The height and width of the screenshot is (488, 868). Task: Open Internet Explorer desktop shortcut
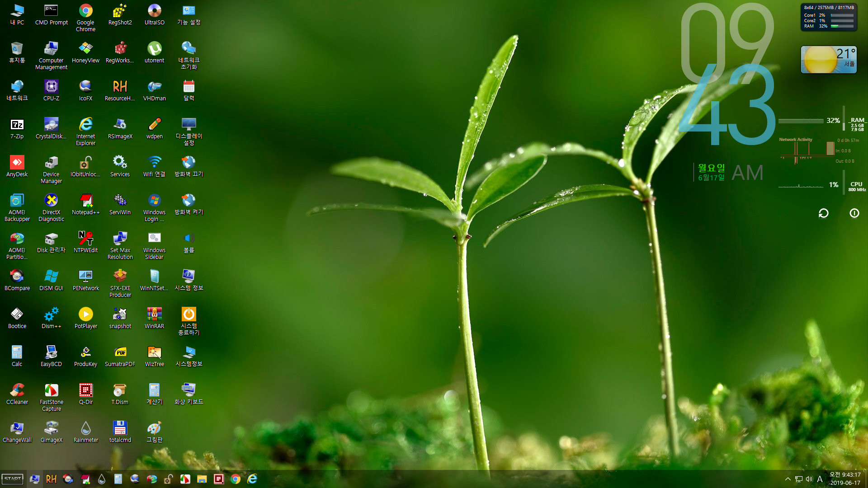point(85,132)
